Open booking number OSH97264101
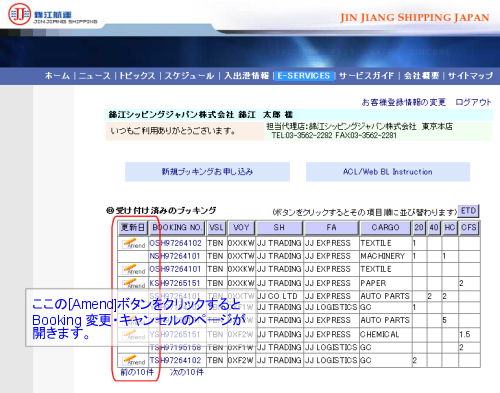Image resolution: width=500 pixels, height=393 pixels. click(x=175, y=269)
